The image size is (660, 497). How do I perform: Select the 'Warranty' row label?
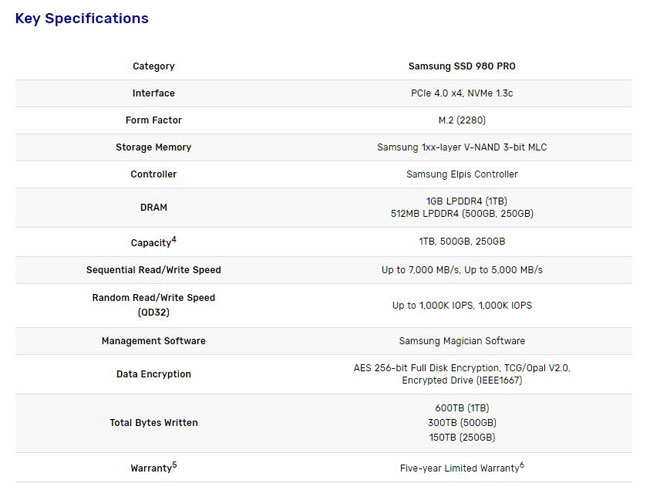pos(154,468)
